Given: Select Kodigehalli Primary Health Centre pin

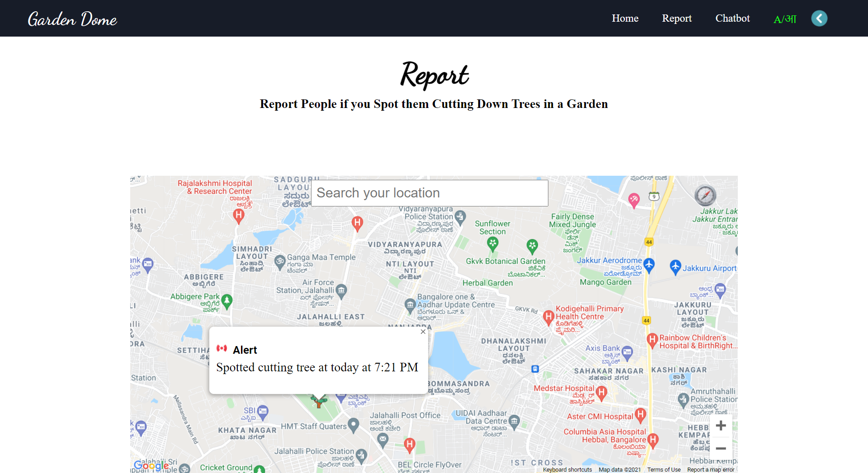Looking at the screenshot, I should [548, 318].
